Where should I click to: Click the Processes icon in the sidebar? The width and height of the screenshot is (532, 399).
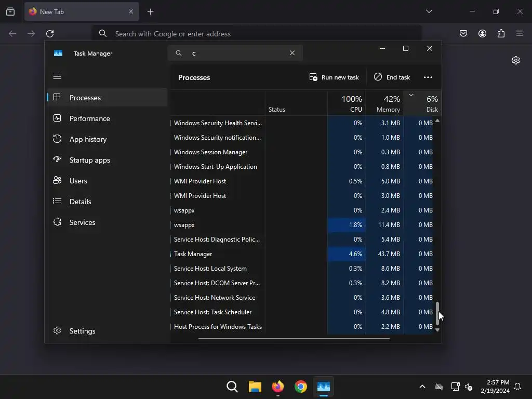click(57, 97)
